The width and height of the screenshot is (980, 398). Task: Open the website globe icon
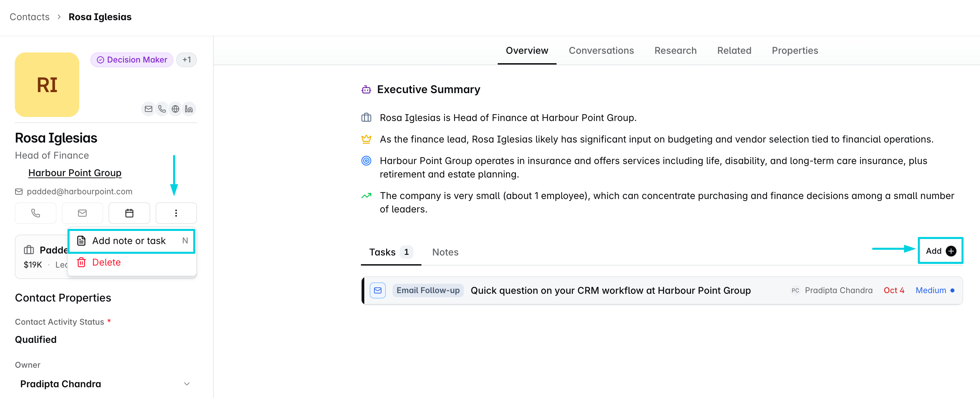[x=175, y=109]
